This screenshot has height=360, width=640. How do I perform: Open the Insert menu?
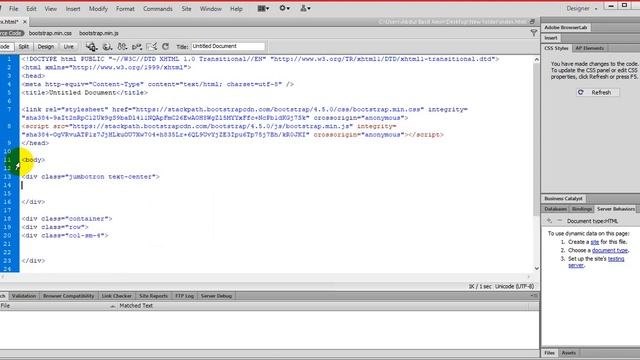coord(73,9)
